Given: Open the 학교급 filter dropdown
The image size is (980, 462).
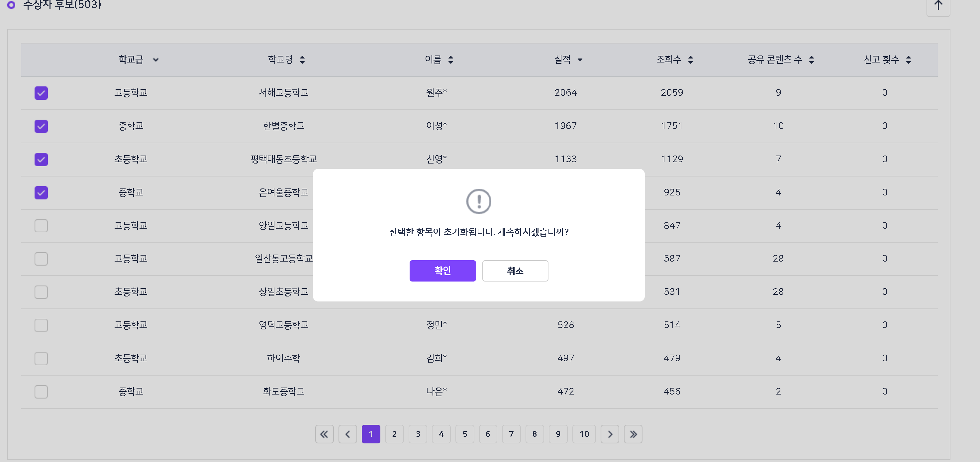Looking at the screenshot, I should pos(155,60).
